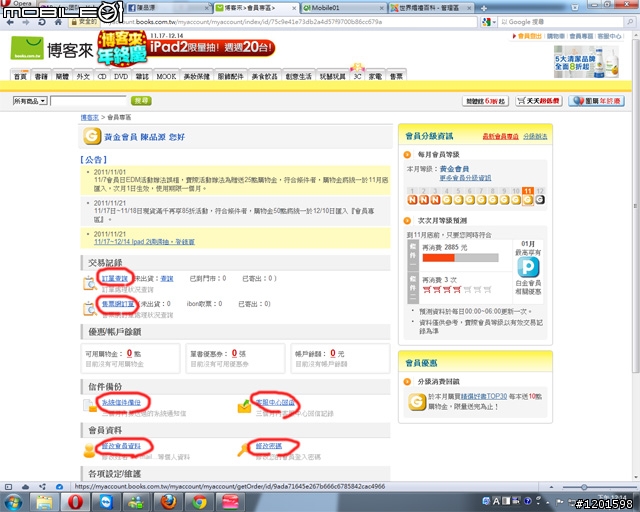This screenshot has height=512, width=640.
Task: Switch to the Facebook 陳品源 tab
Action: tap(168, 8)
